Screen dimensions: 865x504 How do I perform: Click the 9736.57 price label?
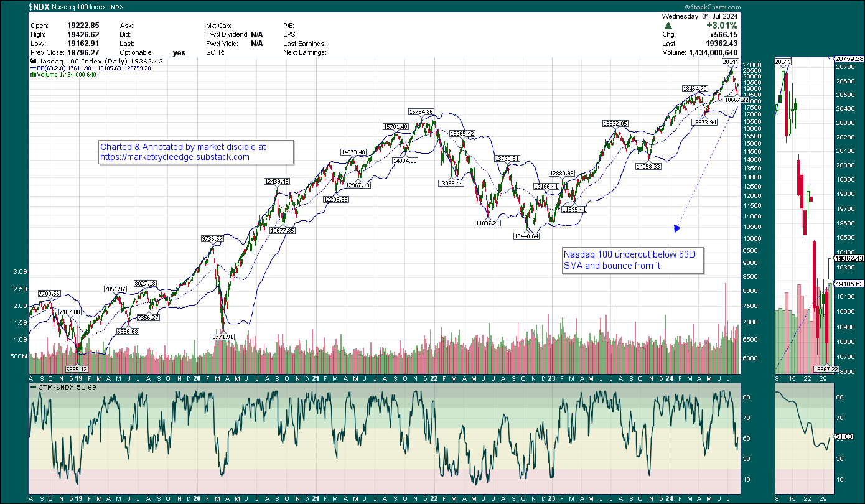tap(212, 238)
